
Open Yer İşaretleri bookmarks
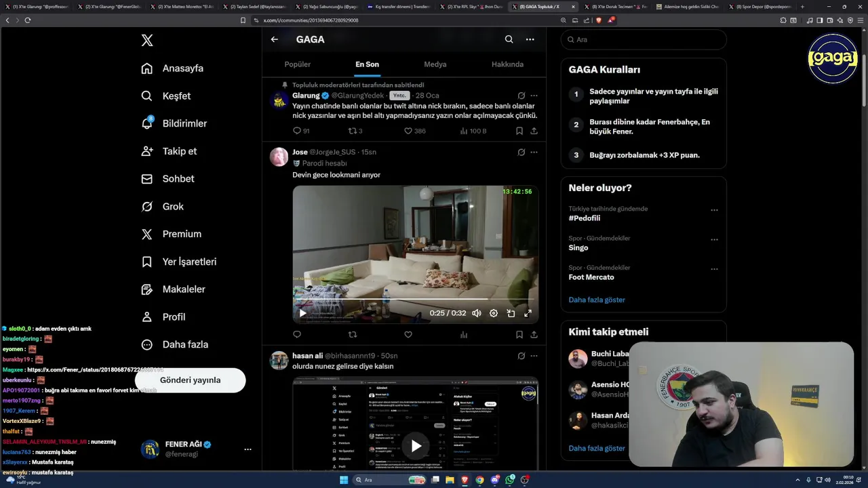pyautogui.click(x=178, y=262)
